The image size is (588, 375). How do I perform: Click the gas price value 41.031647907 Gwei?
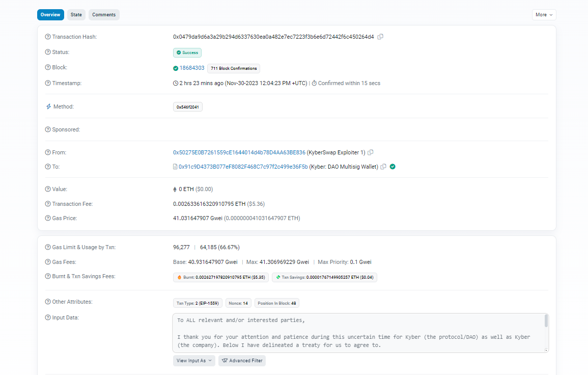[x=198, y=218]
